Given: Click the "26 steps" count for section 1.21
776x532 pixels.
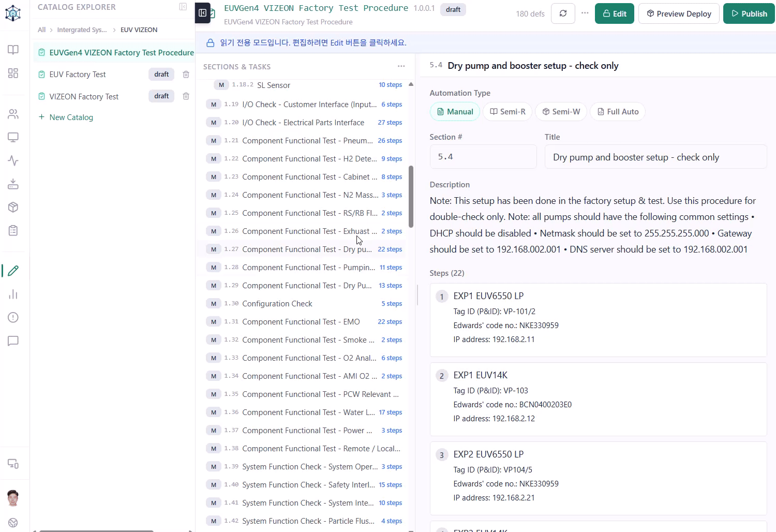Looking at the screenshot, I should pos(390,141).
